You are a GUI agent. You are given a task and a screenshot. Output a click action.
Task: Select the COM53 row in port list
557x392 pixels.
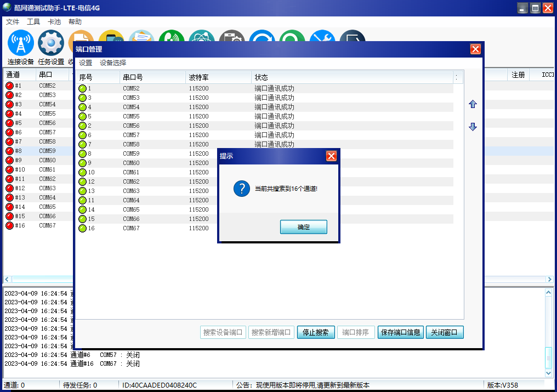[265, 98]
